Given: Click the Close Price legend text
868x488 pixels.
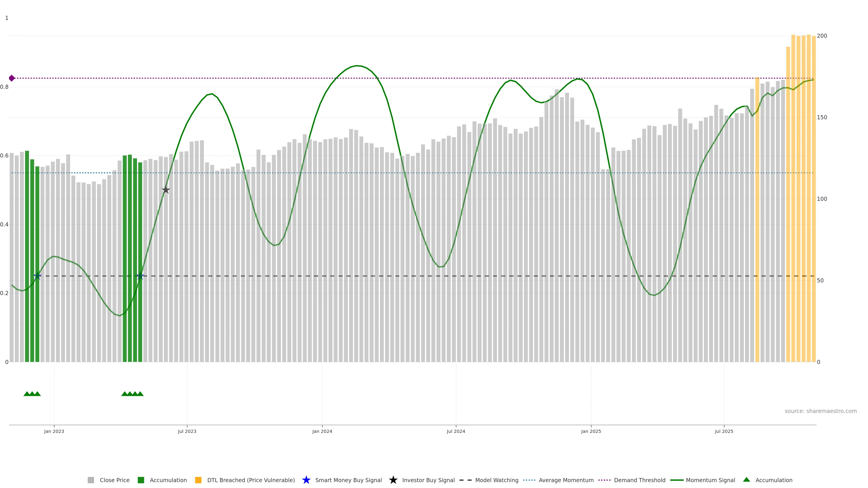Looking at the screenshot, I should click(x=115, y=480).
